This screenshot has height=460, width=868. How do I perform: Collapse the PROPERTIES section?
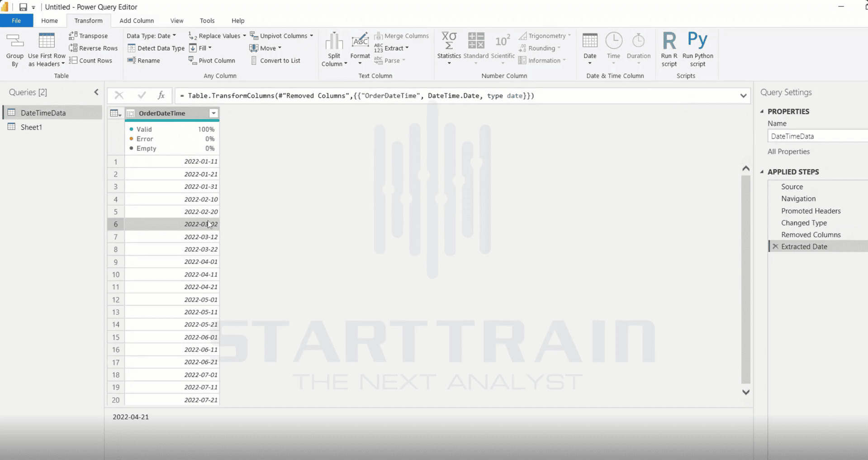click(762, 111)
